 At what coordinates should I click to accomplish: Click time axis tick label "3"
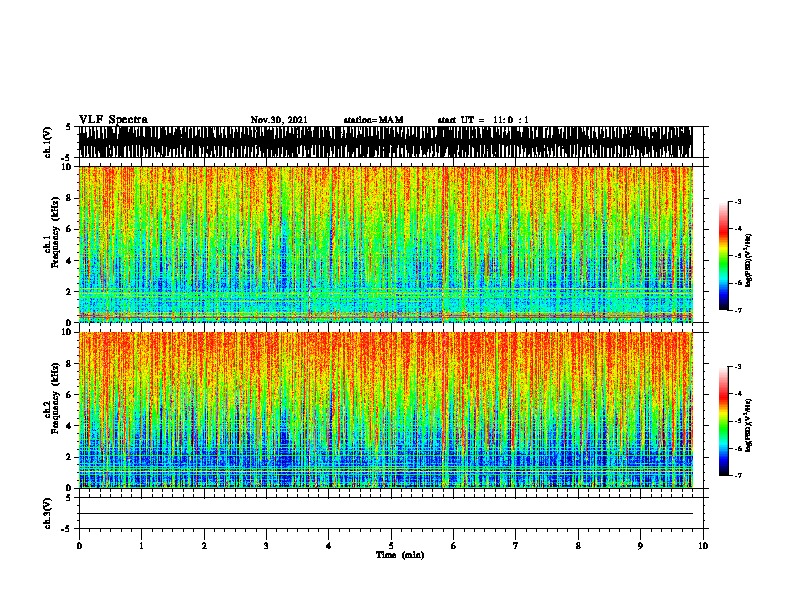pos(266,545)
